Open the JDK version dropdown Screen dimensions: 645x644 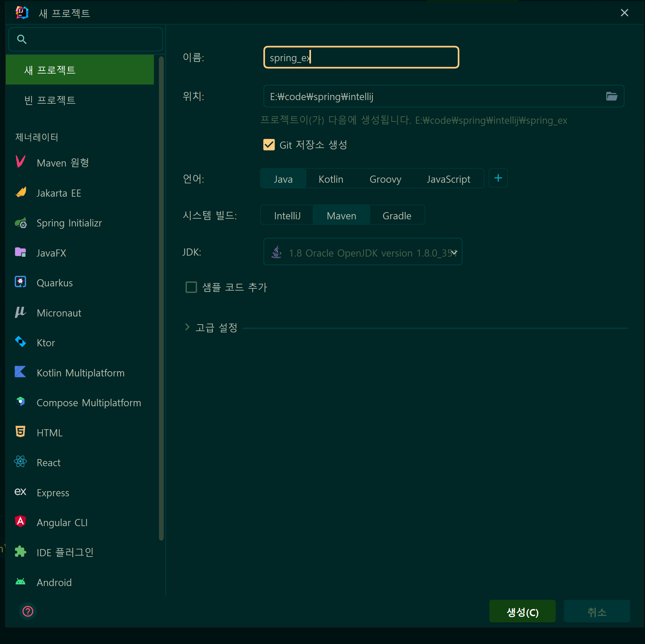pyautogui.click(x=363, y=252)
